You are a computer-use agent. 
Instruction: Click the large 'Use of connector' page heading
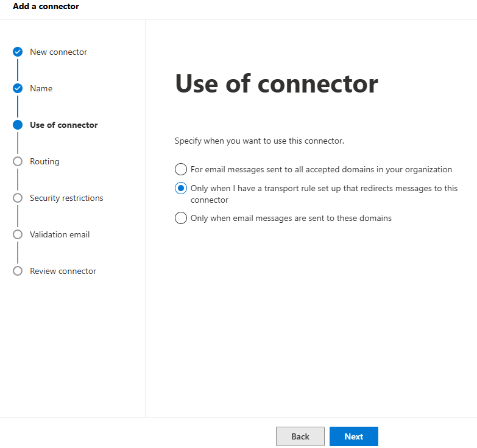(x=277, y=83)
